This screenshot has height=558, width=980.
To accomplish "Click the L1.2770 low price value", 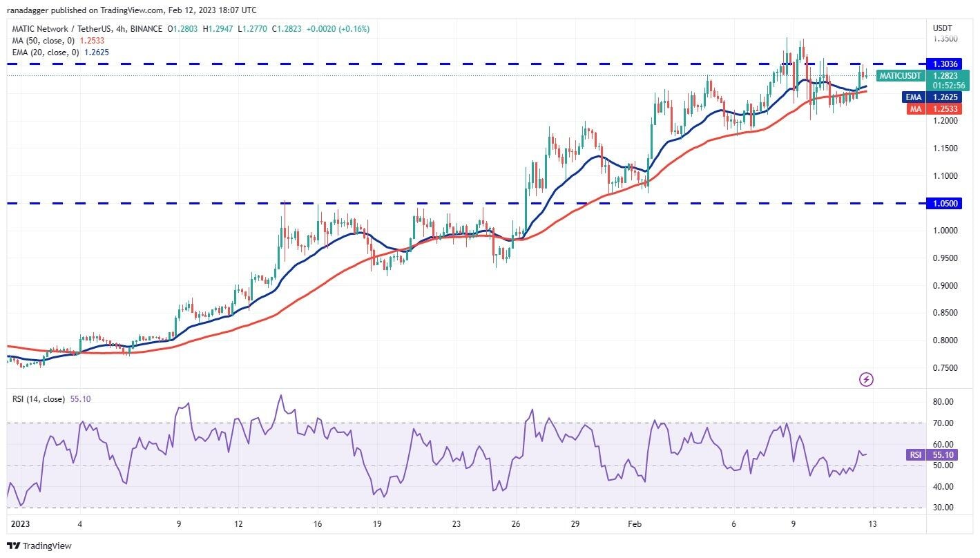I will coord(253,29).
